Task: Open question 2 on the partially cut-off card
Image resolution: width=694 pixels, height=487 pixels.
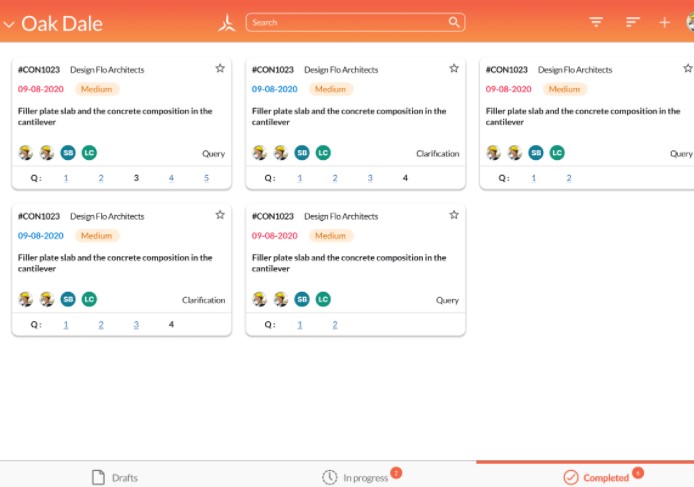Action: click(x=569, y=178)
